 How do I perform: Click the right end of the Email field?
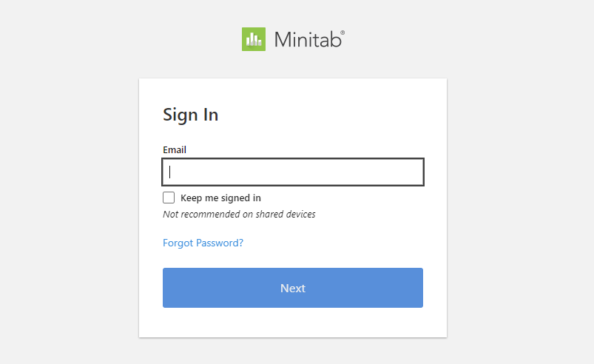coord(413,172)
